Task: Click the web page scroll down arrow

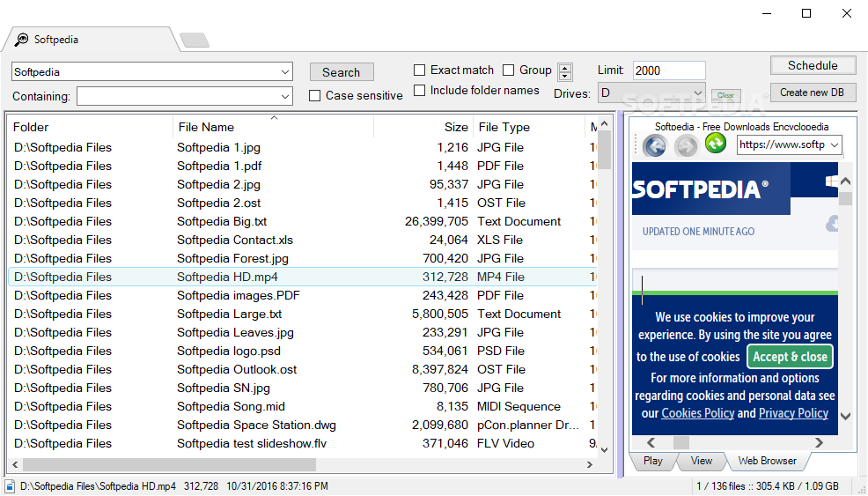Action: [x=845, y=416]
